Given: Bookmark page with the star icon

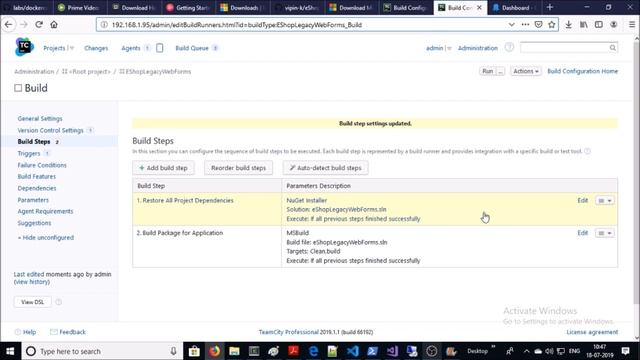Looking at the screenshot, I should [552, 24].
